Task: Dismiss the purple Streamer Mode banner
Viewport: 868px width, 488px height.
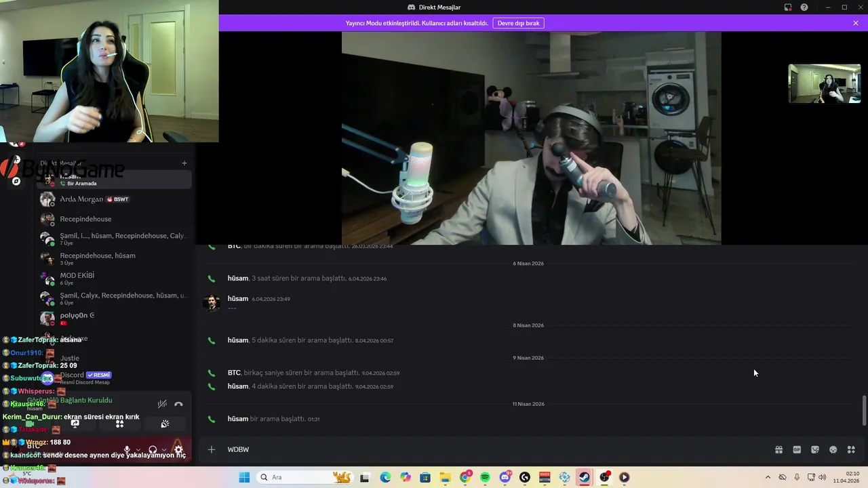Action: click(856, 23)
